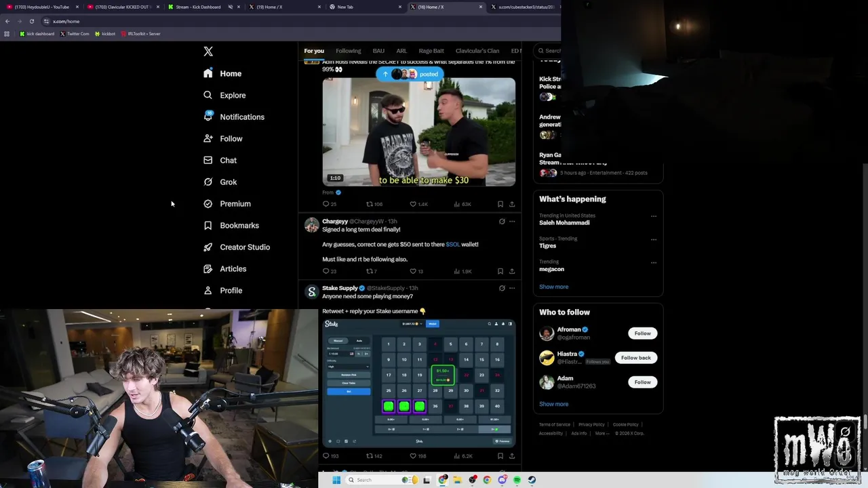
Task: Switch to the BAU list tab
Action: 378,51
